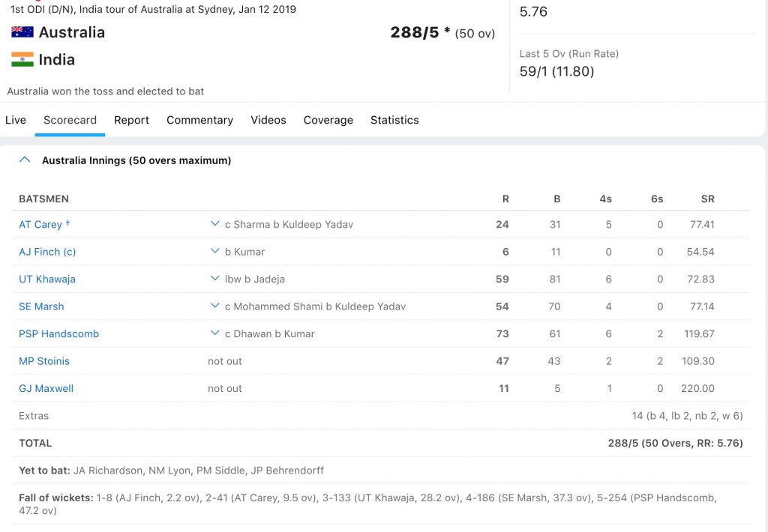Expand UT Khawaja dismissal details chevron
Viewport: 768px width, 532px height.
coord(214,279)
